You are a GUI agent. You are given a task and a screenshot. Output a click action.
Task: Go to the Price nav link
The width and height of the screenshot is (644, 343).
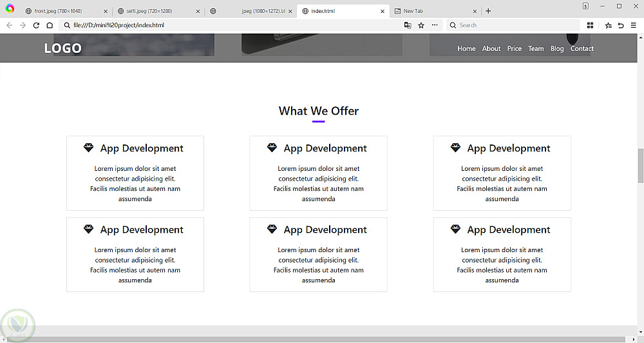pos(514,48)
